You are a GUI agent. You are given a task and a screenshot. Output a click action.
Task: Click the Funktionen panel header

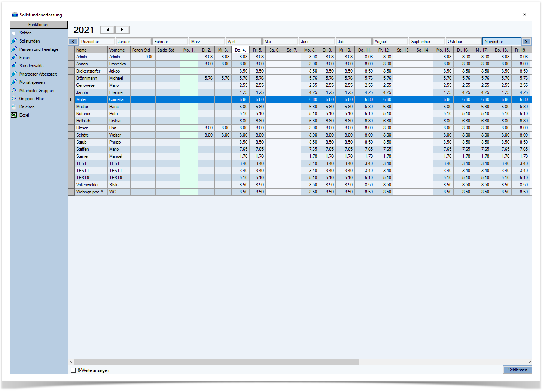[39, 25]
